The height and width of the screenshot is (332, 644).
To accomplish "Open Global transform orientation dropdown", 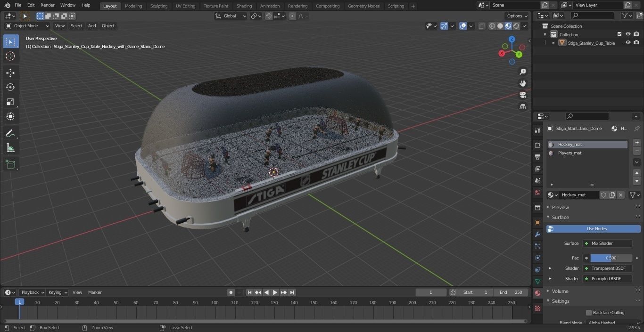I will 231,16.
